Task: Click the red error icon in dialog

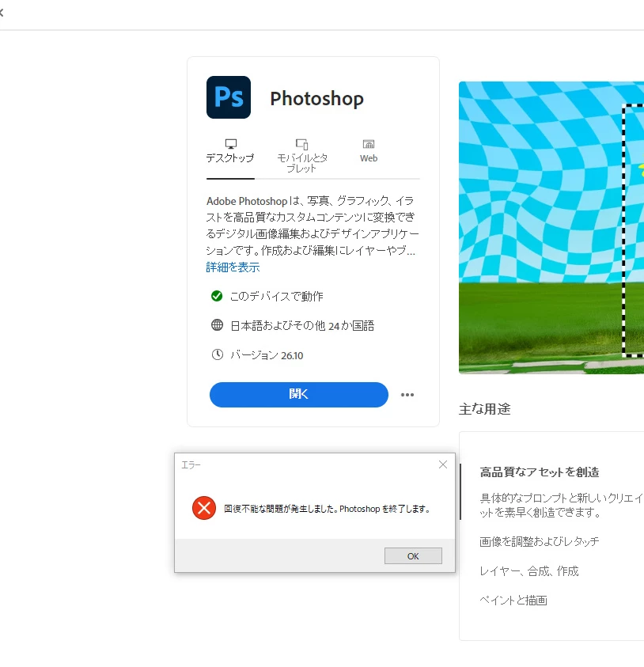Action: [204, 508]
